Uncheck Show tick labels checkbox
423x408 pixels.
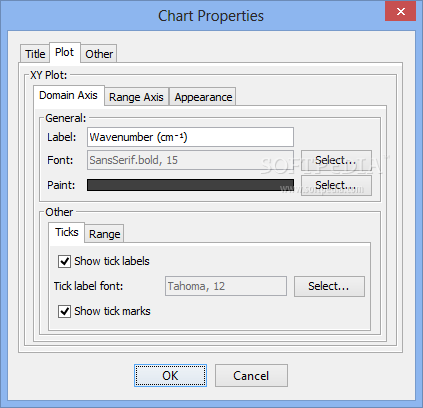(64, 261)
